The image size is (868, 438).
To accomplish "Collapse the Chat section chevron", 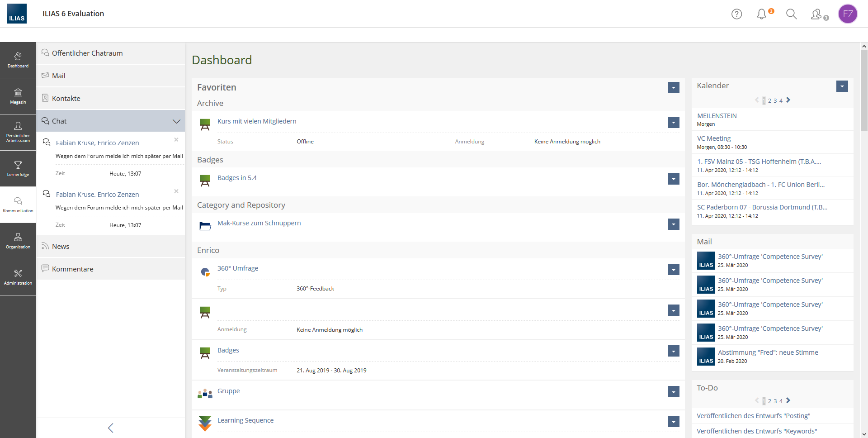I will 176,121.
